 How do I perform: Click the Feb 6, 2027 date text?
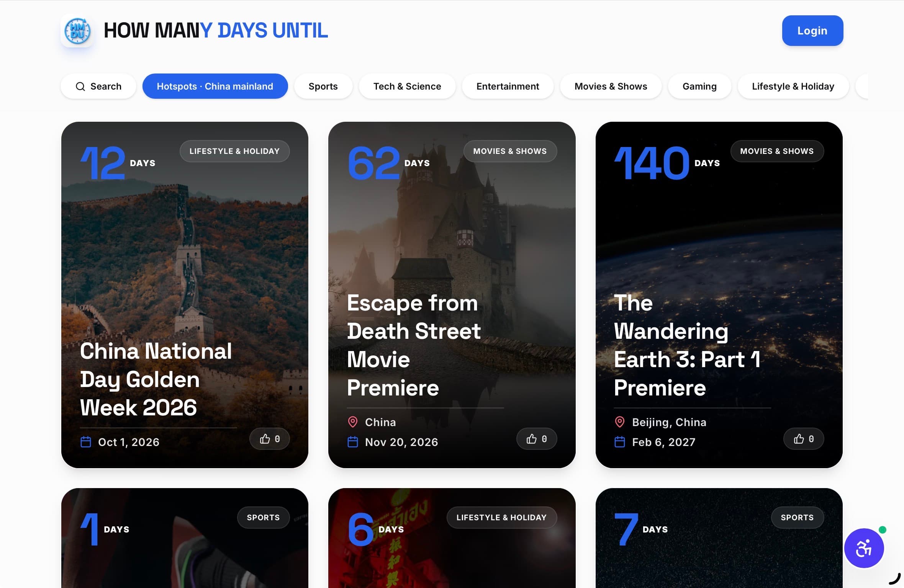[664, 442]
